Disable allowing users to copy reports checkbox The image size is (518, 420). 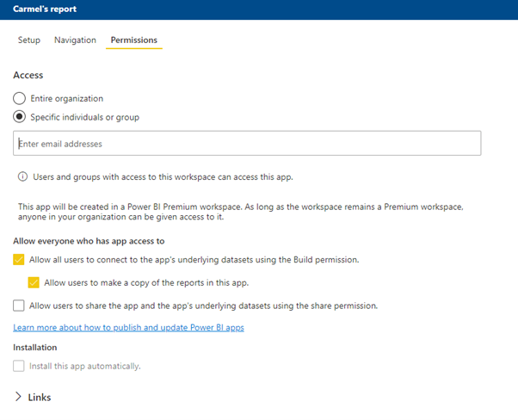[x=34, y=281]
